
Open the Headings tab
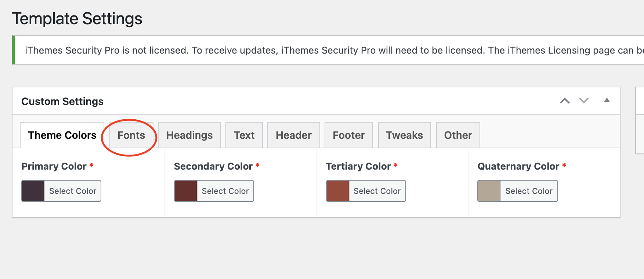coord(189,135)
